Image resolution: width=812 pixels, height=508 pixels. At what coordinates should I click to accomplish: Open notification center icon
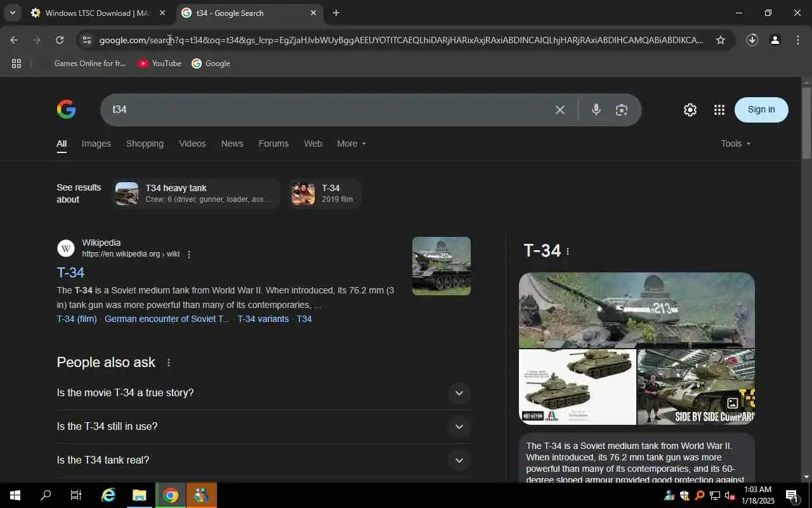click(792, 495)
